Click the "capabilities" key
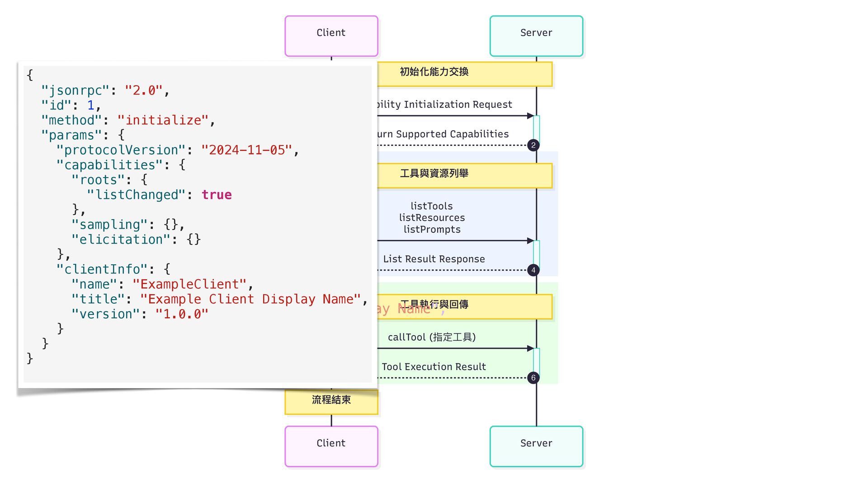This screenshot has height=488, width=868. 109,165
